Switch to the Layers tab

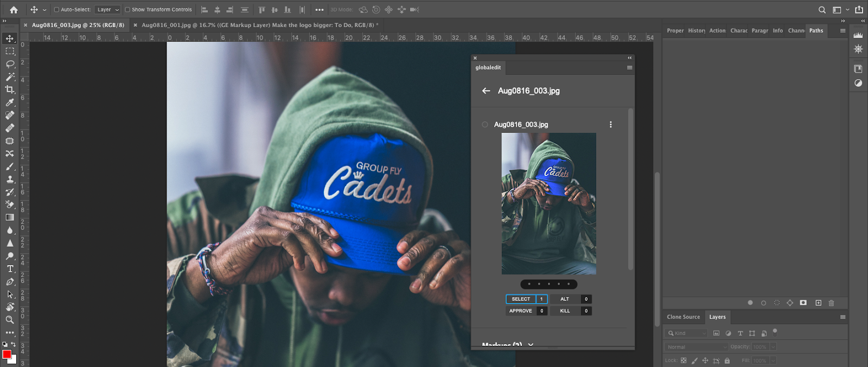click(717, 317)
